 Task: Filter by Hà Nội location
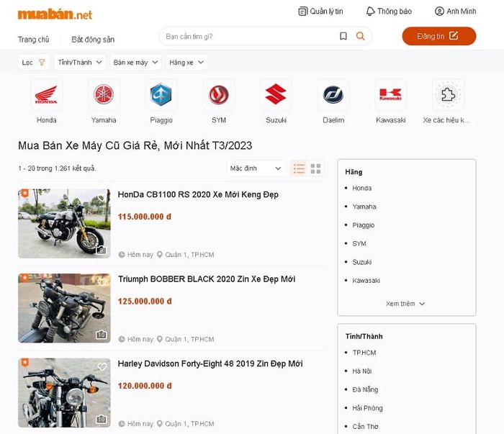point(362,371)
